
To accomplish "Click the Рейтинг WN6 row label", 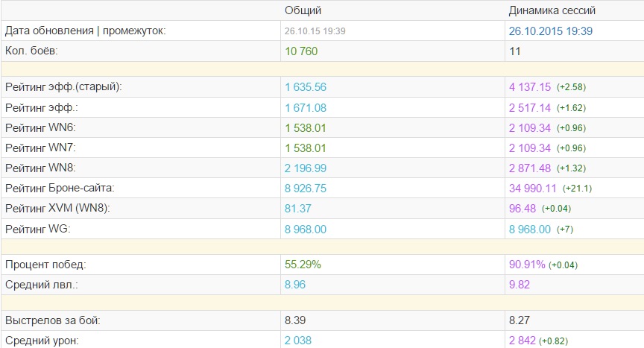I will point(40,128).
